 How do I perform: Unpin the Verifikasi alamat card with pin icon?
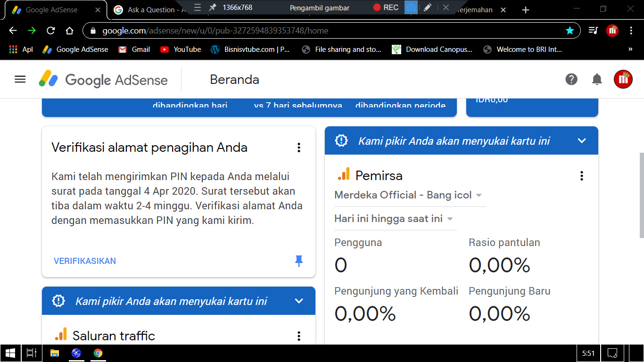pyautogui.click(x=298, y=261)
